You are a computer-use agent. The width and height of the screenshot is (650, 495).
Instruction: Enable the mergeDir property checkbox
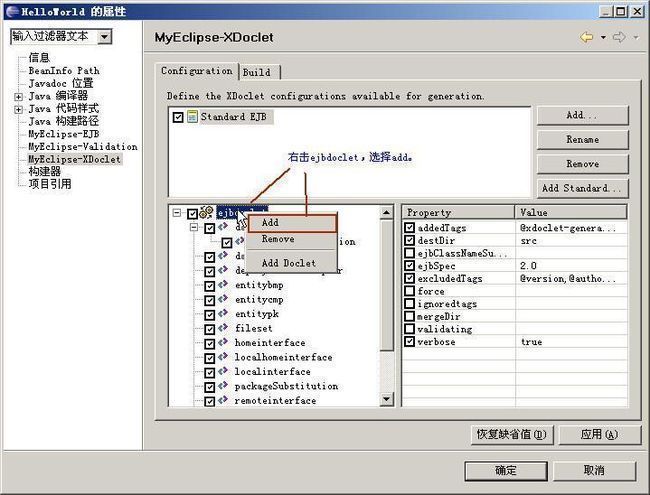point(410,316)
